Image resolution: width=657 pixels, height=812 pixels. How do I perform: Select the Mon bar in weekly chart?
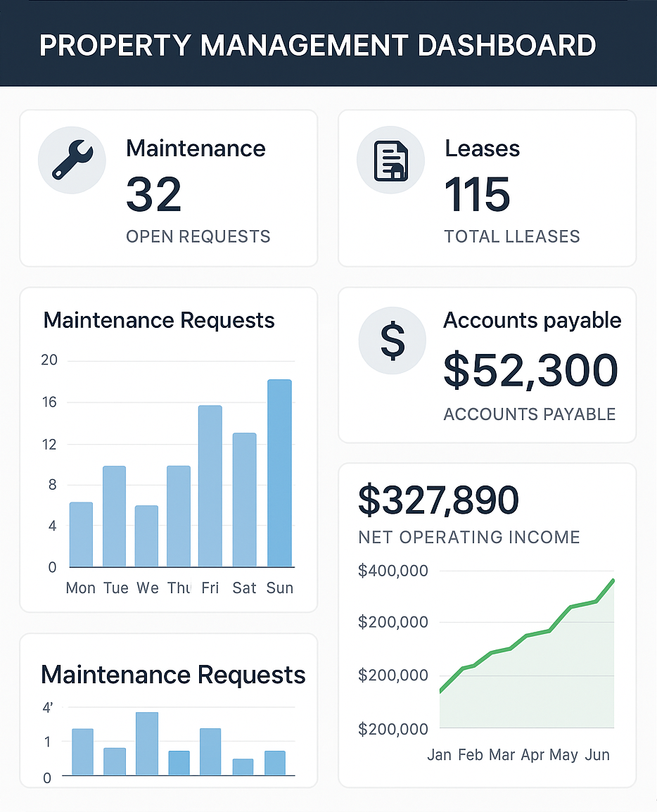tap(82, 535)
